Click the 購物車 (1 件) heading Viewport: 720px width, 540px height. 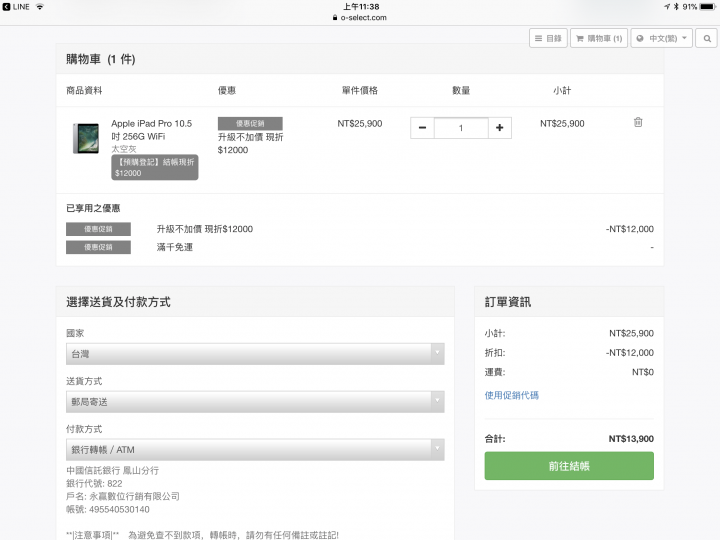pos(101,59)
